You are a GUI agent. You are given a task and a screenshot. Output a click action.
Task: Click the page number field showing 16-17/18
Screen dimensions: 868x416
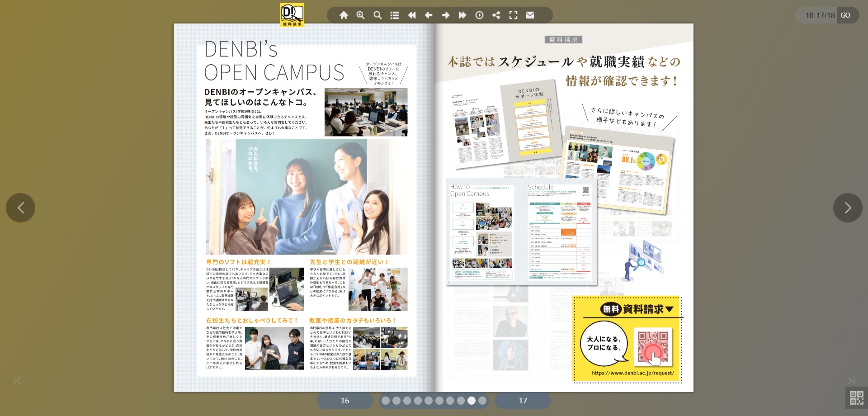(819, 15)
